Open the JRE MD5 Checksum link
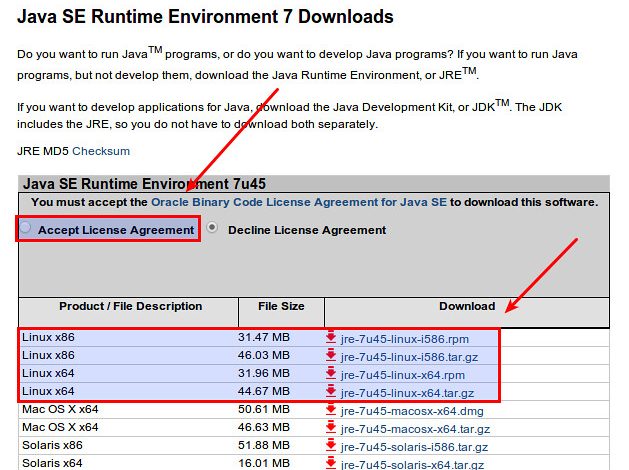629x470 pixels. pos(101,151)
